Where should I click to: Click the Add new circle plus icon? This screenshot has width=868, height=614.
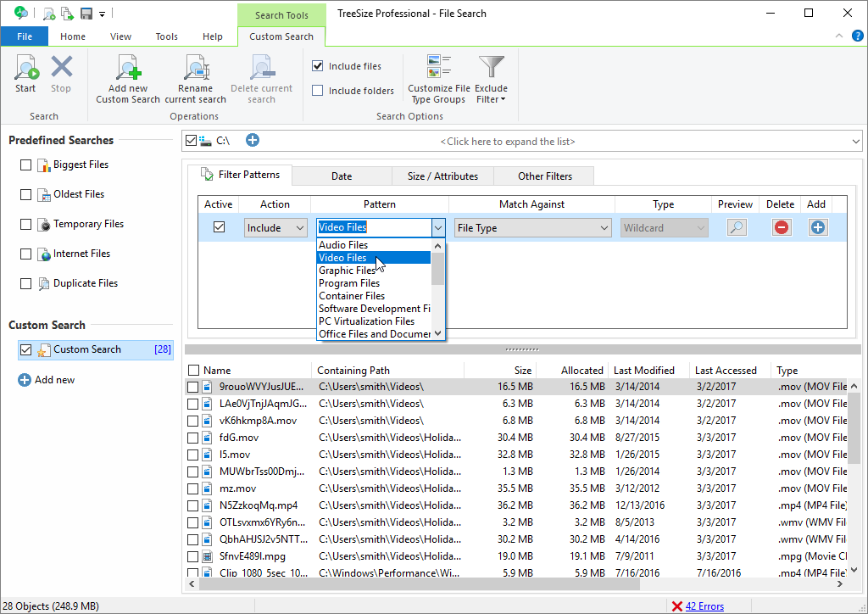[25, 380]
